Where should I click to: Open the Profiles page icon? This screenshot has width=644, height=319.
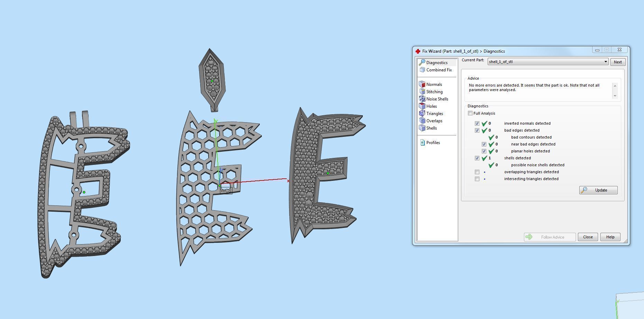(422, 142)
